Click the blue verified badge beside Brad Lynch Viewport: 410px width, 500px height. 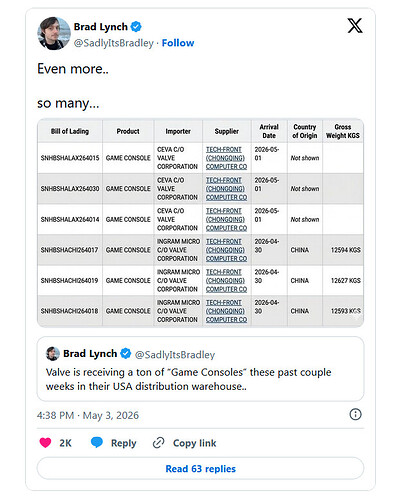click(x=136, y=26)
